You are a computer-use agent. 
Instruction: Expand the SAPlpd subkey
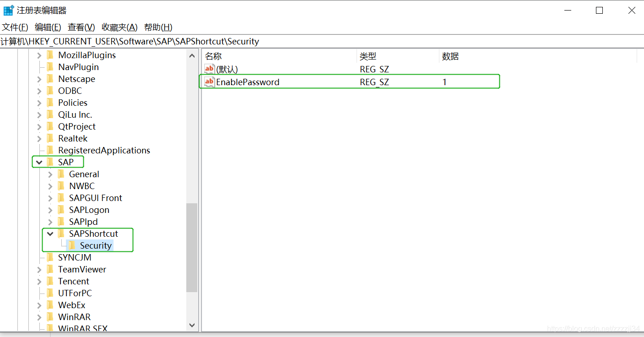(50, 222)
